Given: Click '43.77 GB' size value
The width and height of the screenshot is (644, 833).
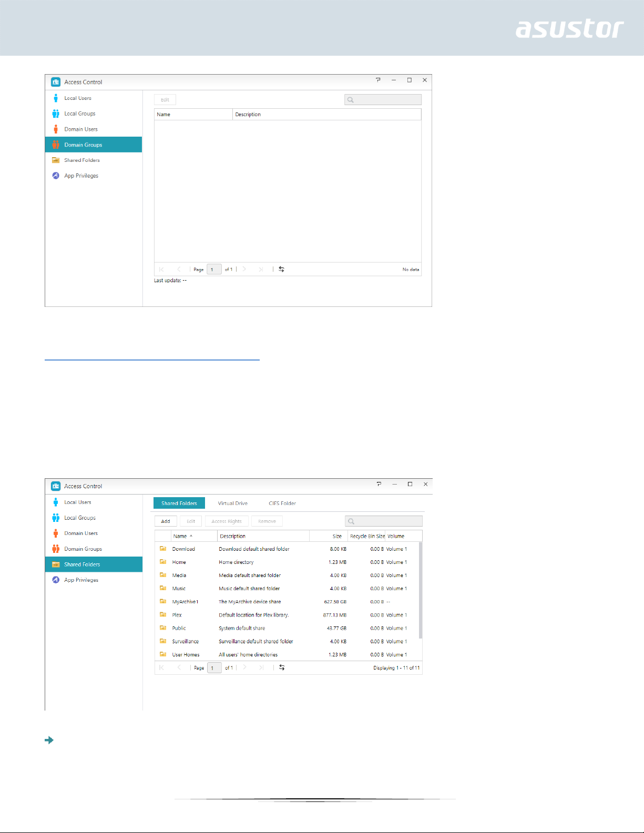Looking at the screenshot, I should (336, 629).
